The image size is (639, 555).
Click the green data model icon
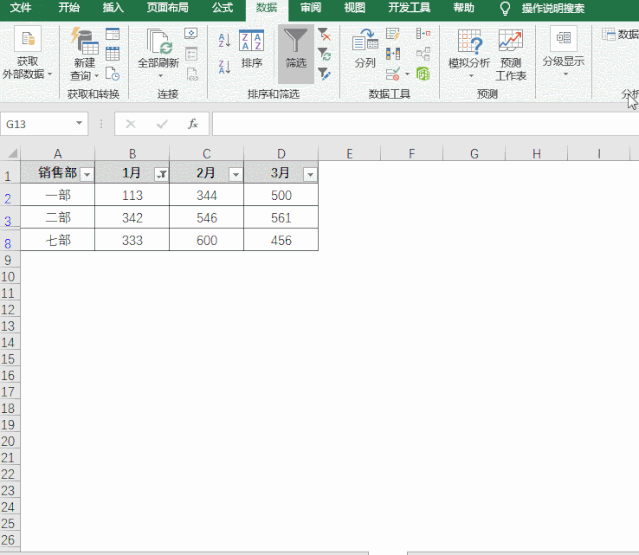click(x=423, y=74)
